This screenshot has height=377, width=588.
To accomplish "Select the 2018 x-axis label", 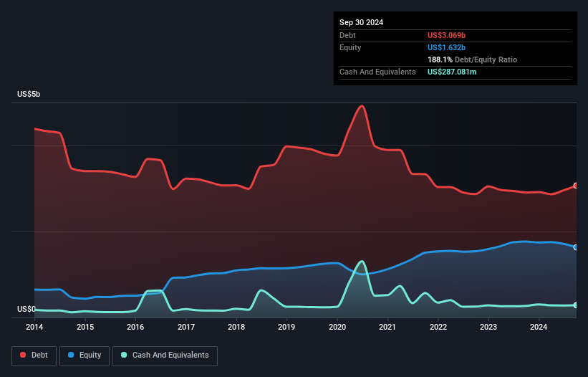I will [236, 327].
